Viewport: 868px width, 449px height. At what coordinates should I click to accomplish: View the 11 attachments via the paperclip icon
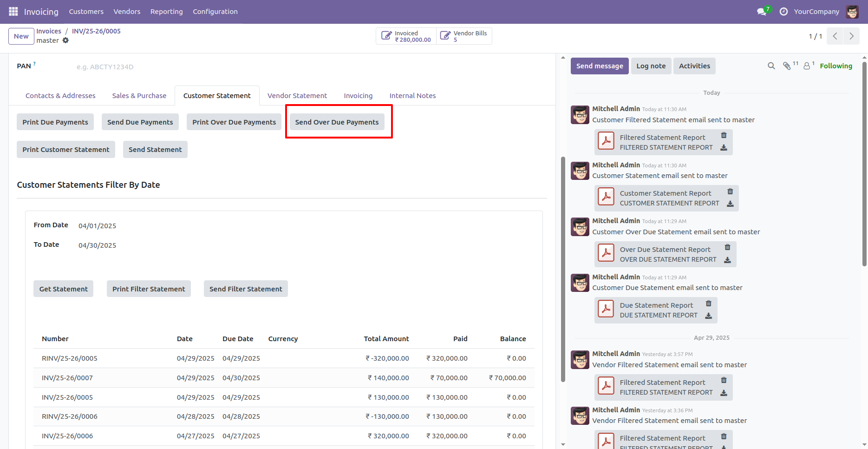(788, 66)
